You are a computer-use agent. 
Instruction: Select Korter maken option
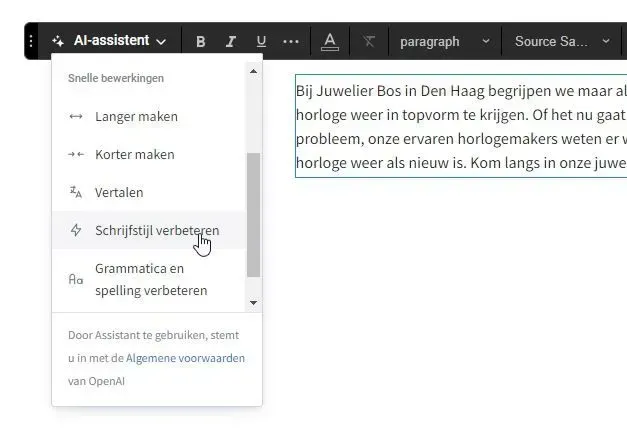coord(149,154)
